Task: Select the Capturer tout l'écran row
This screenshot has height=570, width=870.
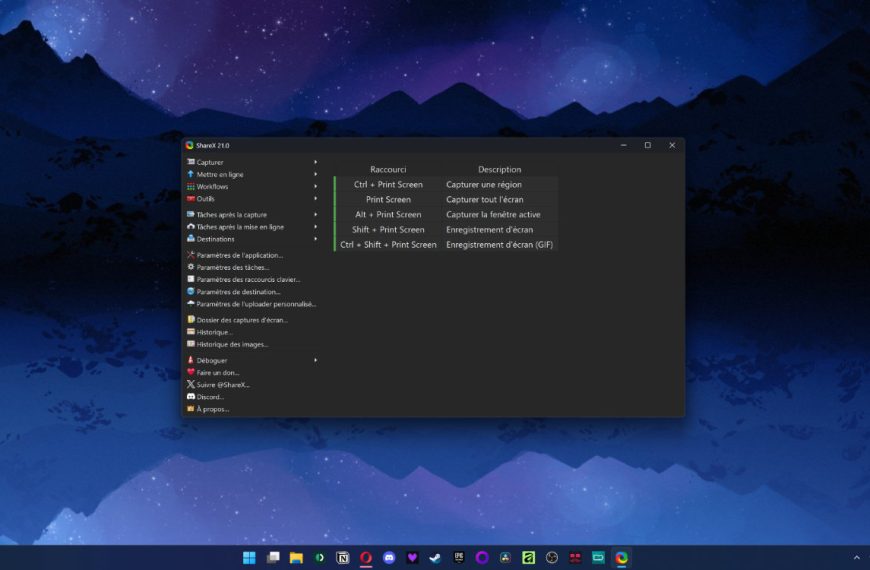Action: (446, 199)
